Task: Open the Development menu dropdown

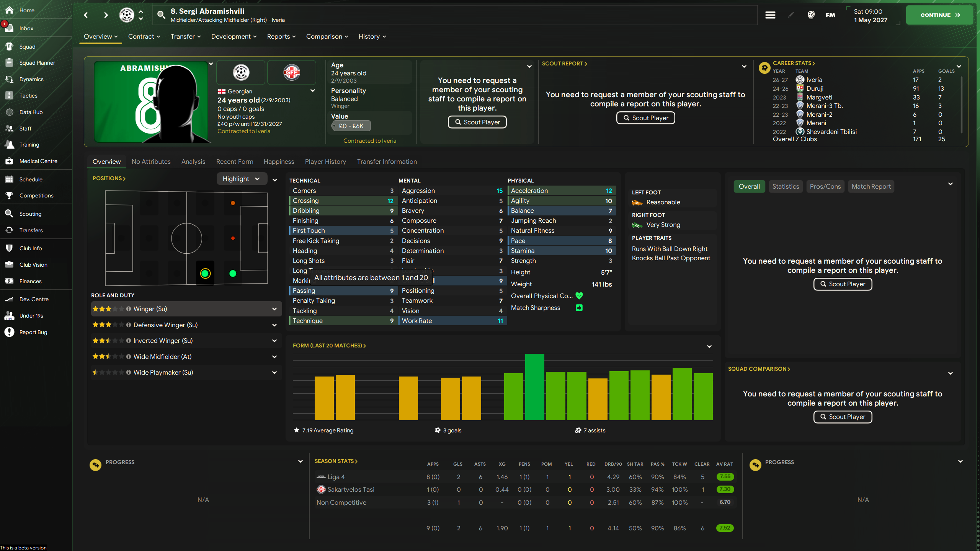Action: [234, 36]
